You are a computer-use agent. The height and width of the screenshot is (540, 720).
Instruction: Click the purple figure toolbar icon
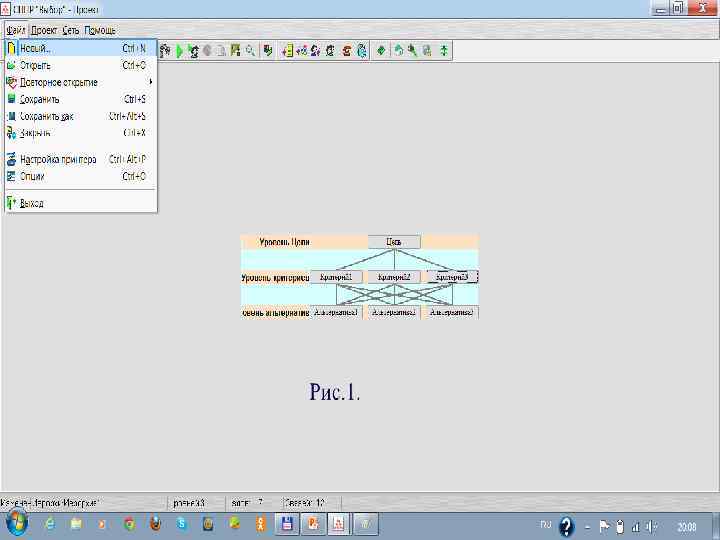click(315, 51)
